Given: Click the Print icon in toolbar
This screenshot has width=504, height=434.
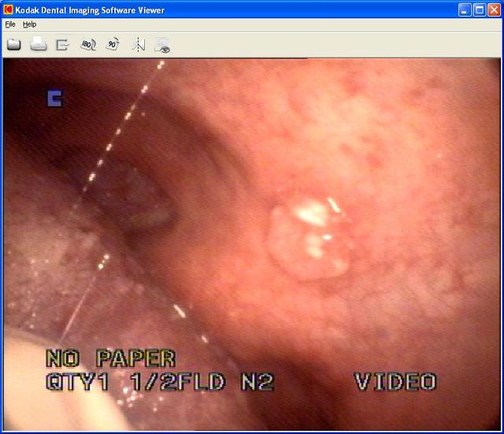Looking at the screenshot, I should [38, 45].
